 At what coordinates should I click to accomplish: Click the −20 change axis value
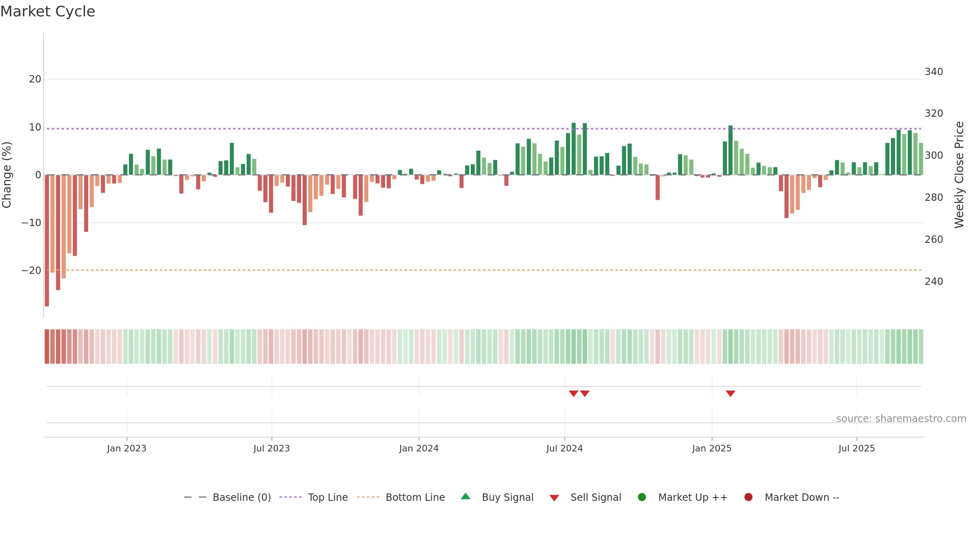(31, 271)
